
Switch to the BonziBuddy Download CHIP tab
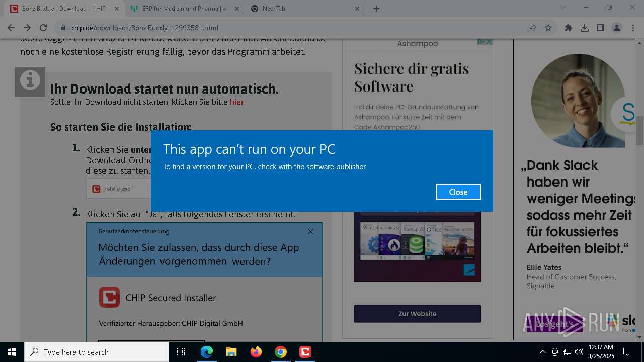tap(64, 8)
